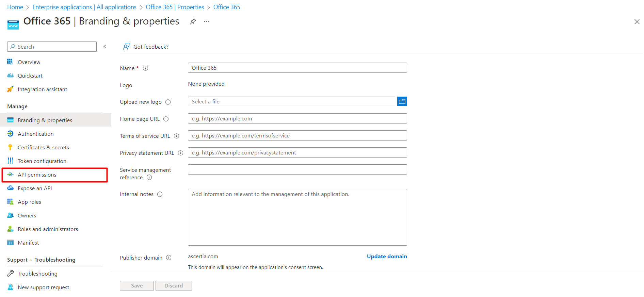The width and height of the screenshot is (644, 297).
Task: Click the Office 365 breadcrumb link
Action: point(227,7)
